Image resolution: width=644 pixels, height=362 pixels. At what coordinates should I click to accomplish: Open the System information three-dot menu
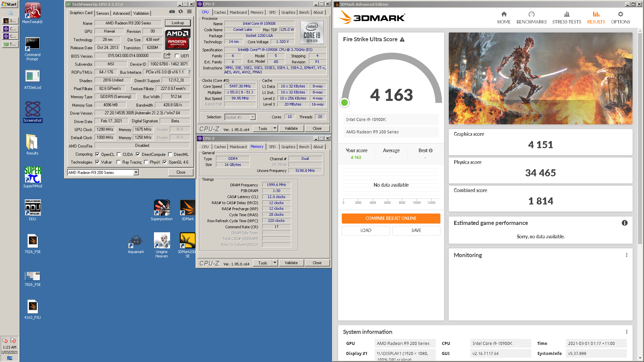[x=627, y=332]
